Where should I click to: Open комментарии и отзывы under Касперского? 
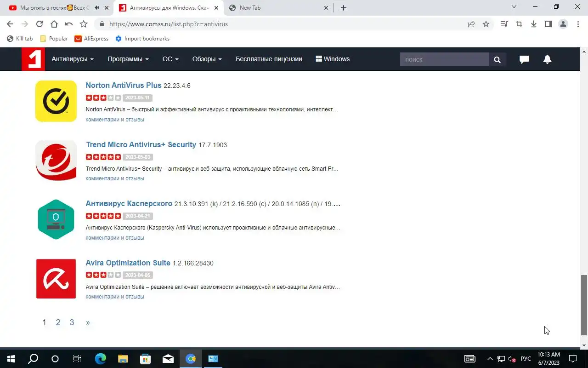(115, 238)
